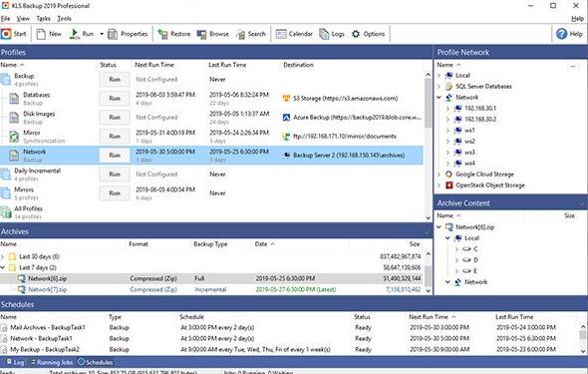Click the Azure Backup destination icon
This screenshot has width=588, height=374.
pyautogui.click(x=286, y=118)
